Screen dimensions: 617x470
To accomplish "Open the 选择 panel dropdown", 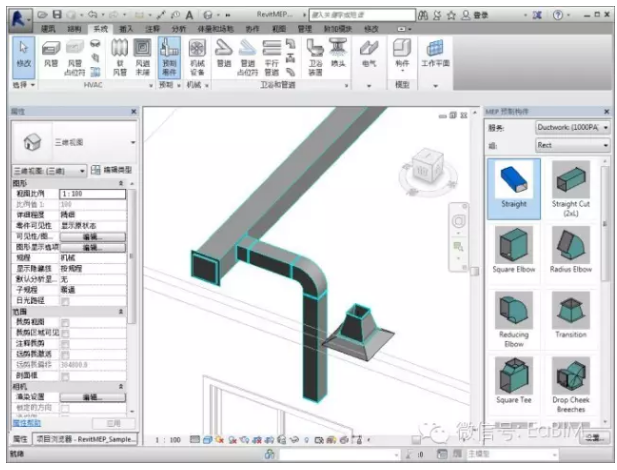I will coord(24,85).
